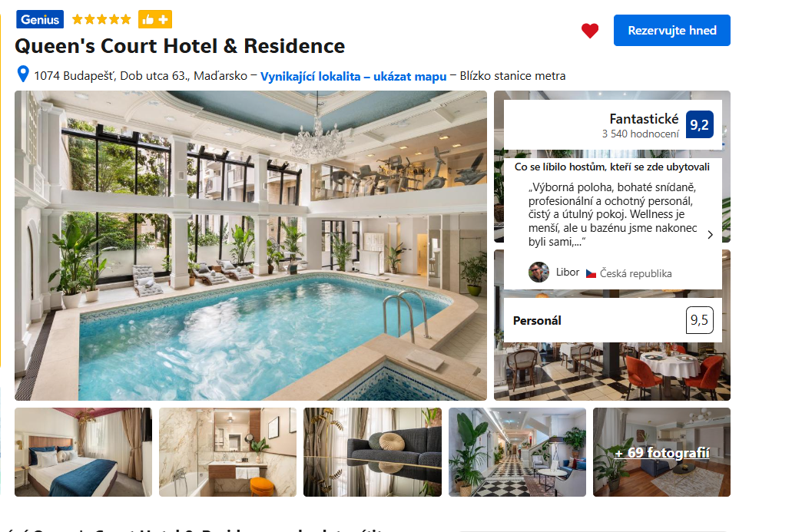The image size is (802, 532).
Task: Open the large indoor pool photo
Action: pyautogui.click(x=250, y=246)
